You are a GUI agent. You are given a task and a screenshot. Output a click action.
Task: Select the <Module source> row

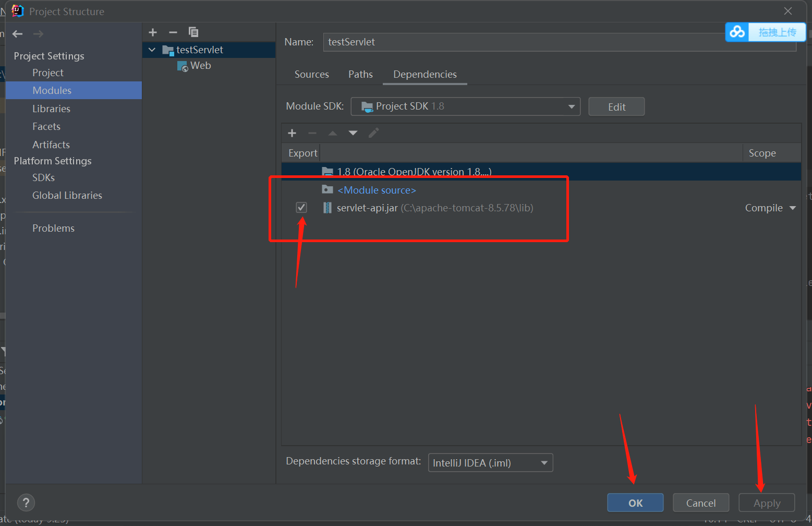(541, 190)
